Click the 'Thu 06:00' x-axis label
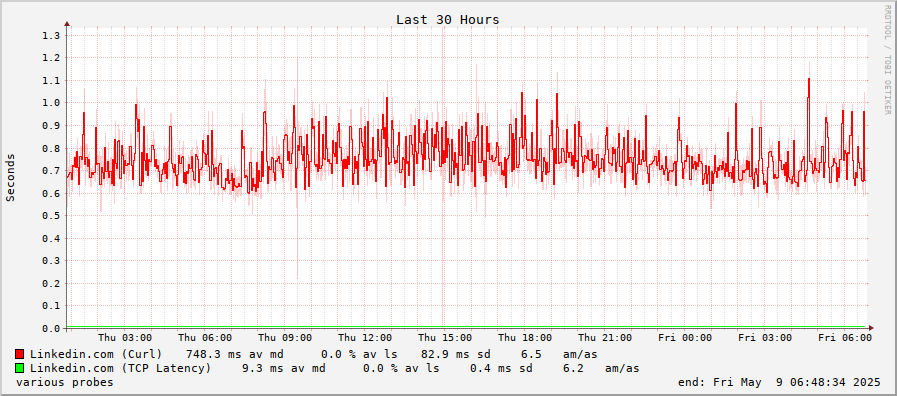The width and height of the screenshot is (897, 396). pos(205,338)
